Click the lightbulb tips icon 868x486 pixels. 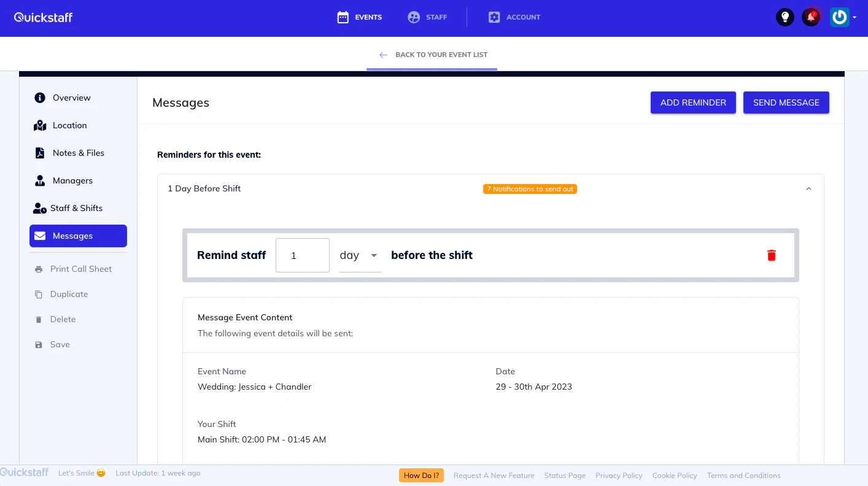[x=785, y=17]
